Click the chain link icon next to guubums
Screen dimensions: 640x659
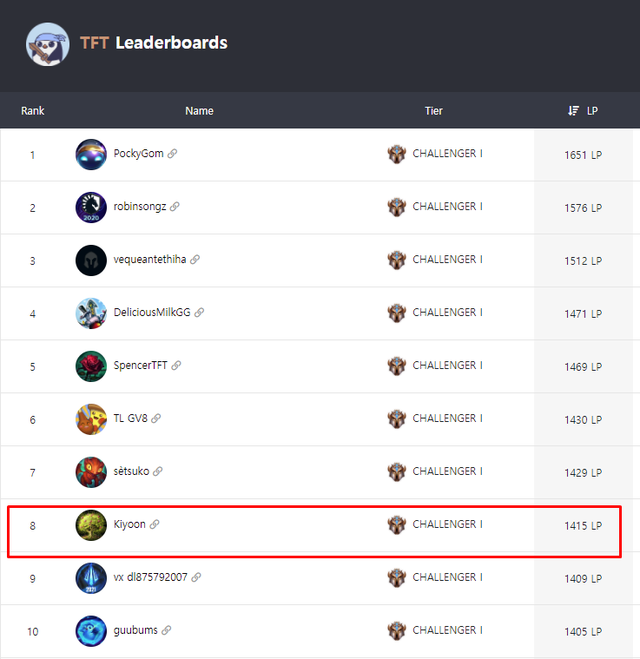tap(166, 630)
